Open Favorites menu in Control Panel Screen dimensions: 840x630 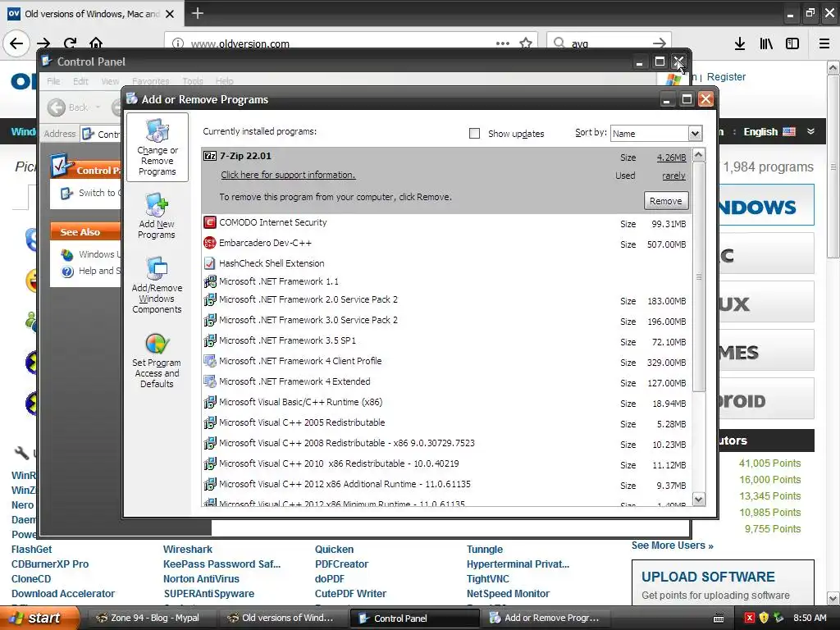[x=151, y=81]
